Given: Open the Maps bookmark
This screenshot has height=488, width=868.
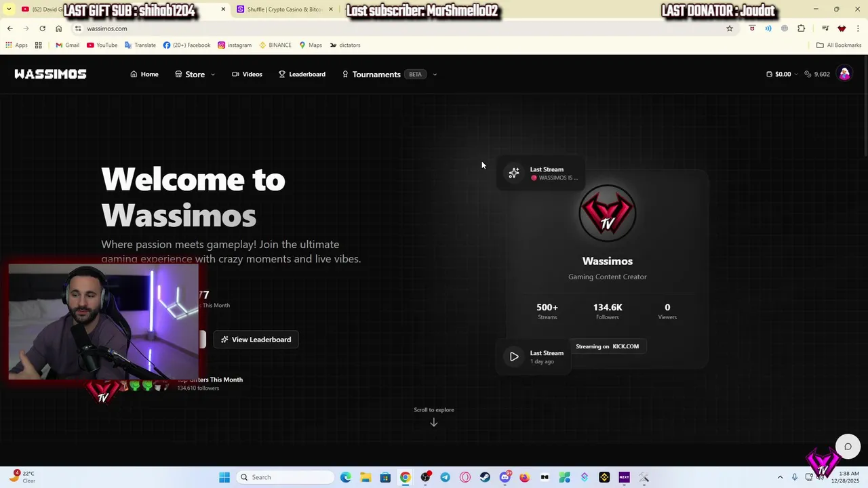Looking at the screenshot, I should tap(310, 45).
